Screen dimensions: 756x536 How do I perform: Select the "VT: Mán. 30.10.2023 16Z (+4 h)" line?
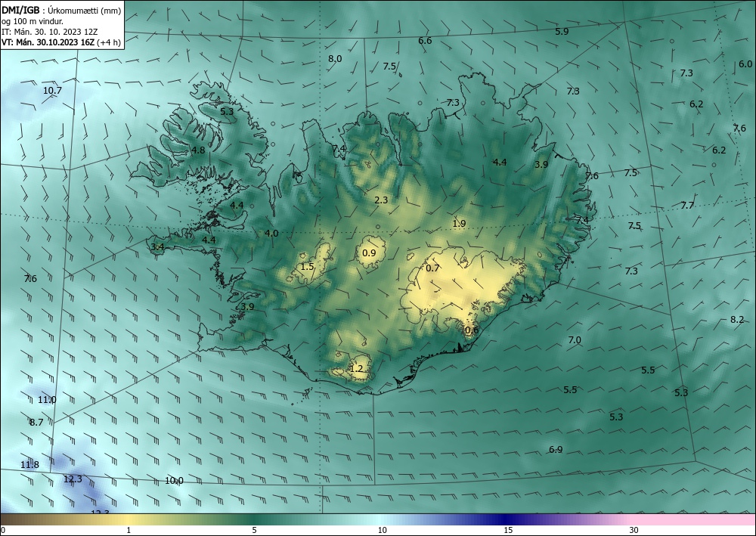tap(61, 42)
